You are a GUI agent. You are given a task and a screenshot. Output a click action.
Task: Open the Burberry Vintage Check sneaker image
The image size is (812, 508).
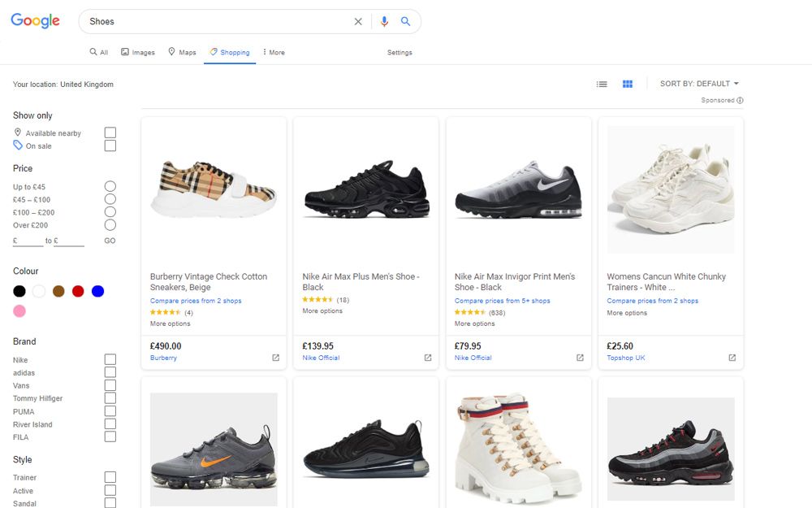(214, 189)
